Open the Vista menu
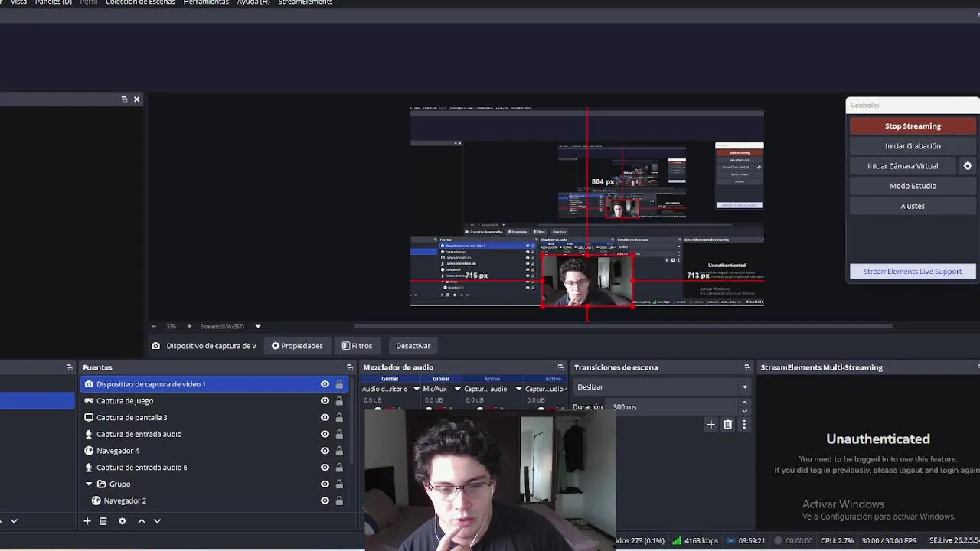980x551 pixels. [18, 2]
